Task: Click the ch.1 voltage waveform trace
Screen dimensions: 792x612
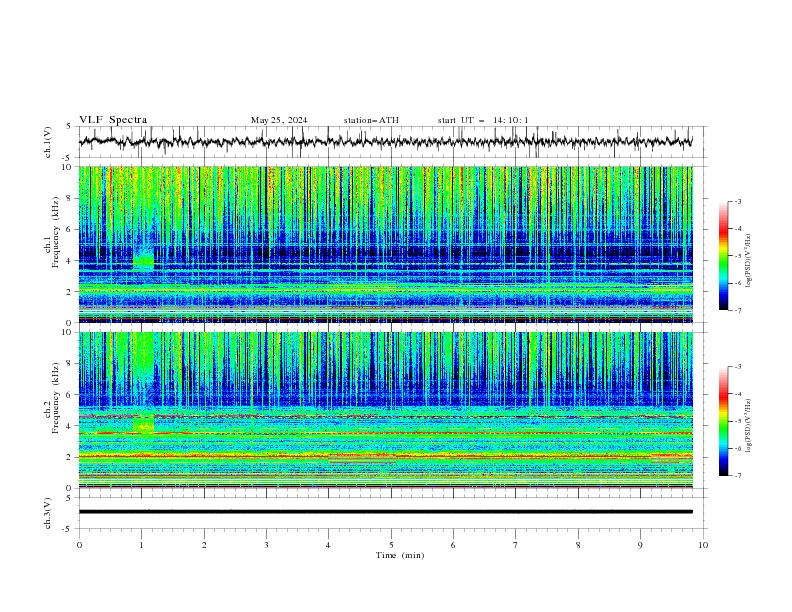Action: pos(385,142)
